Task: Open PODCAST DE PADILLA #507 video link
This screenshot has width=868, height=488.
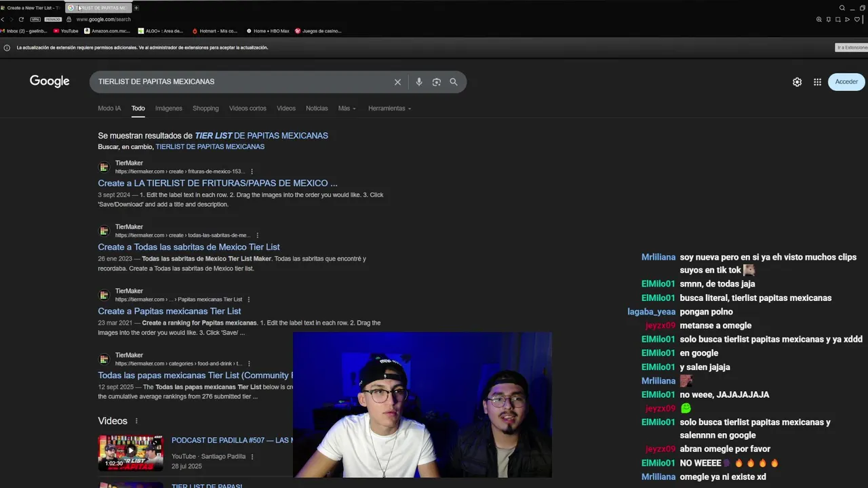Action: 232,441
